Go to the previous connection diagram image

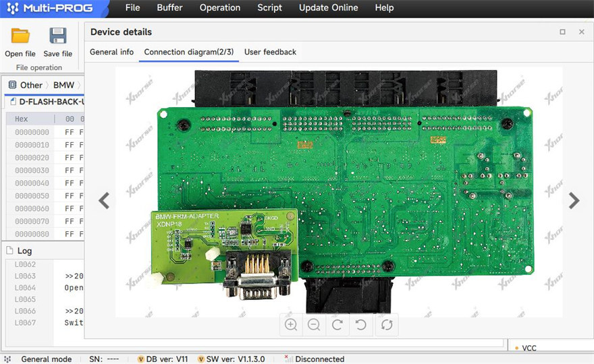click(104, 201)
